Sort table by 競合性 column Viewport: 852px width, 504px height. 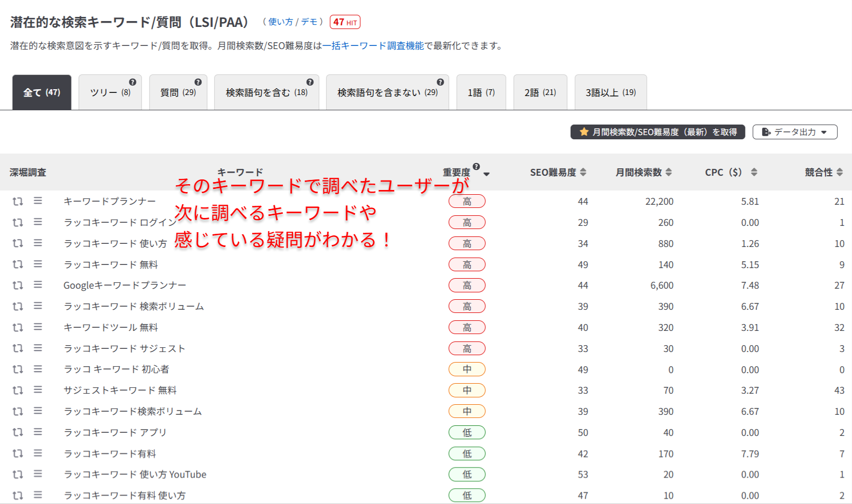click(x=840, y=172)
